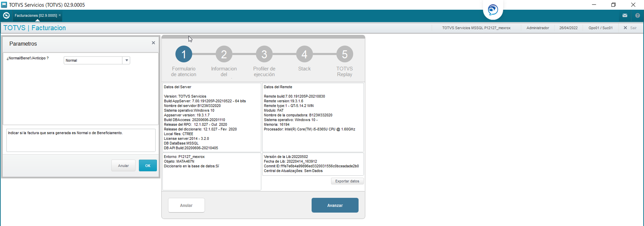Click the Administrador user label
644x226 pixels.
[538, 28]
